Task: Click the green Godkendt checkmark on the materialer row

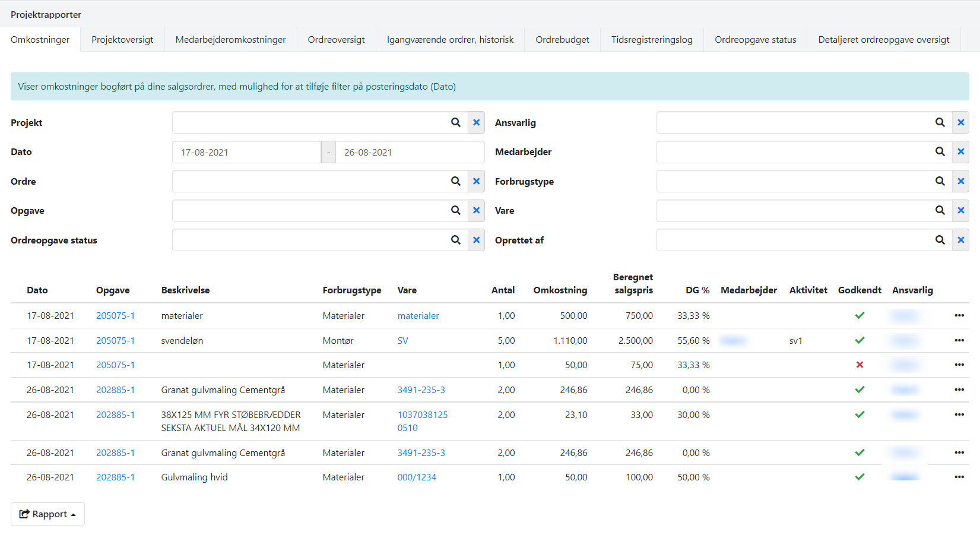Action: [860, 315]
